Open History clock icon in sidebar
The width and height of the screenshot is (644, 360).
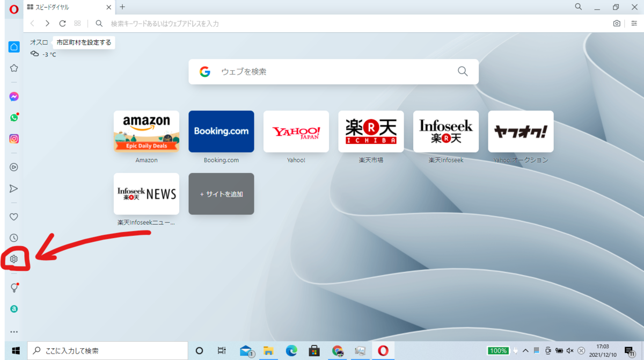tap(14, 238)
